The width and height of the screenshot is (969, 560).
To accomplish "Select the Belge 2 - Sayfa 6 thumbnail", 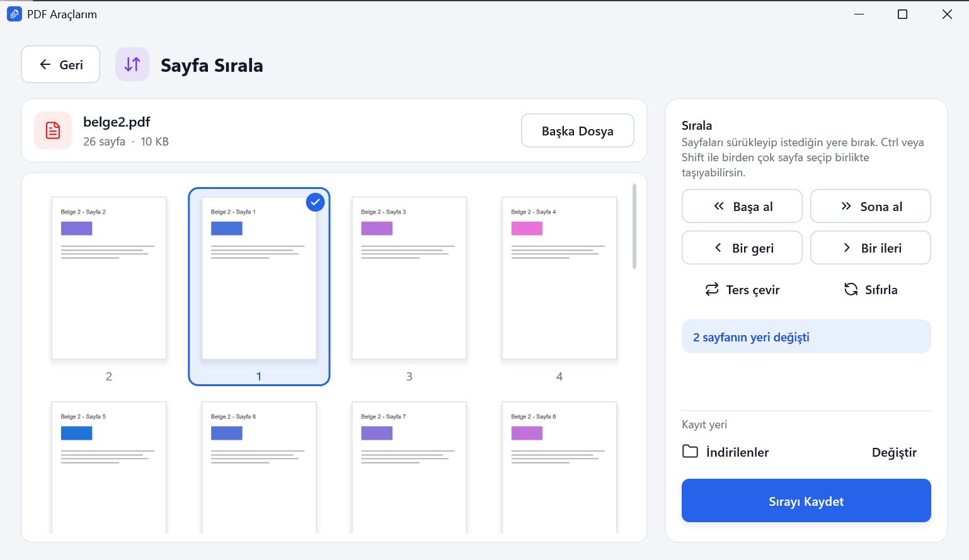I will pyautogui.click(x=259, y=467).
